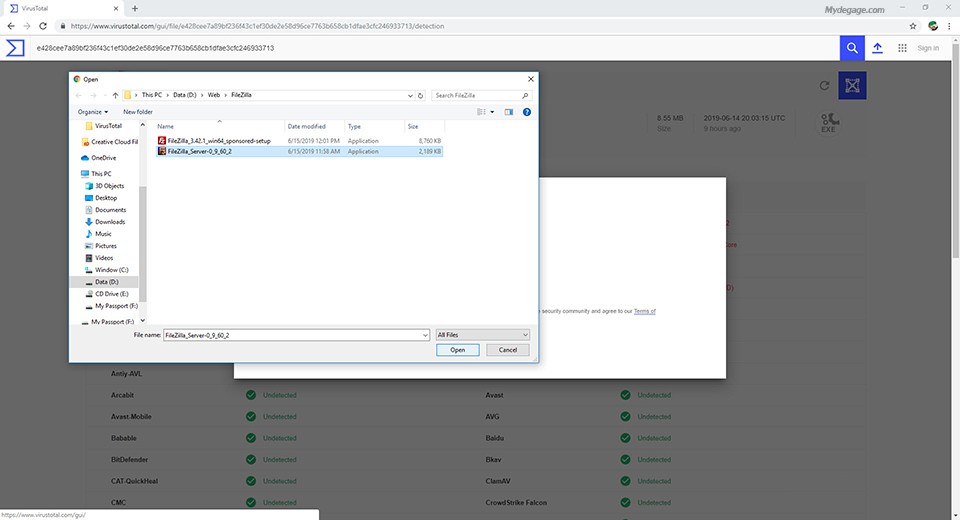Select the VirusTotal folder in navigation pane
This screenshot has height=520, width=960.
click(x=103, y=126)
